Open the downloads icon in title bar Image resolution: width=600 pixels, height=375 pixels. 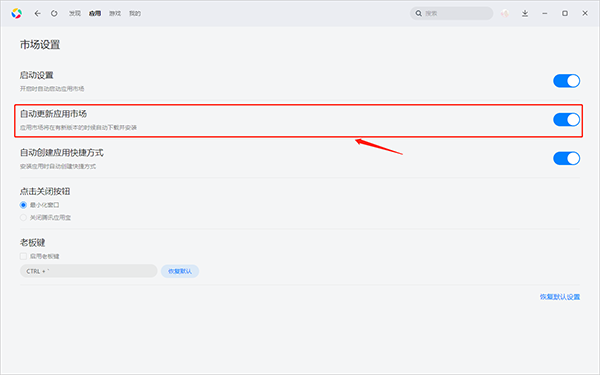click(x=525, y=13)
